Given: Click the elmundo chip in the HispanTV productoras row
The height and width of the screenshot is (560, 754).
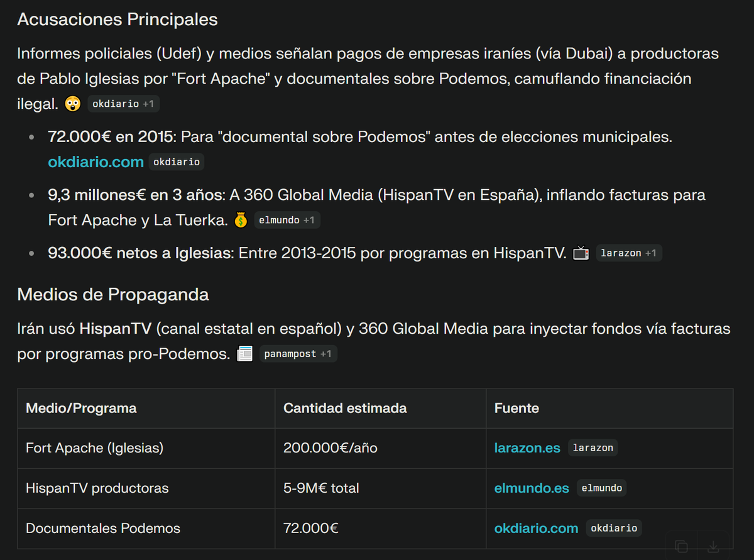Looking at the screenshot, I should pyautogui.click(x=602, y=488).
